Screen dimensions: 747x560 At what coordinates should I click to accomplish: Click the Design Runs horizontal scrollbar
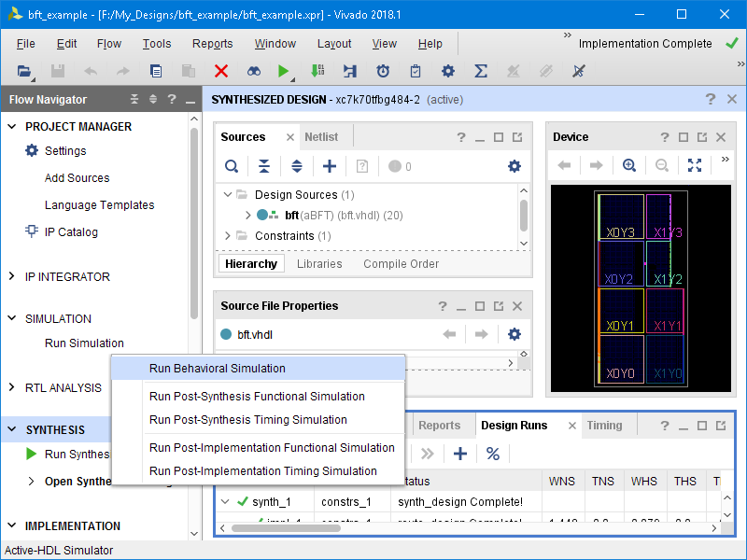pos(286,528)
